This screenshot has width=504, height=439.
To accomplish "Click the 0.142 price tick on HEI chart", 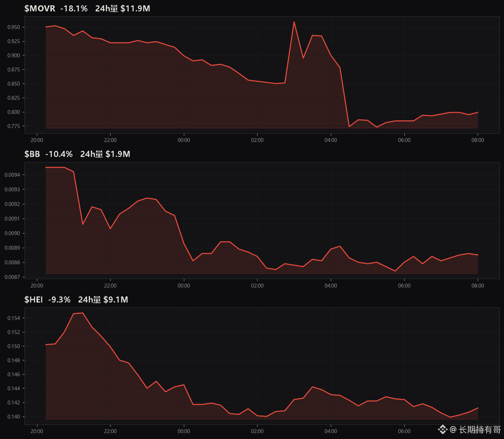I will click(x=14, y=402).
